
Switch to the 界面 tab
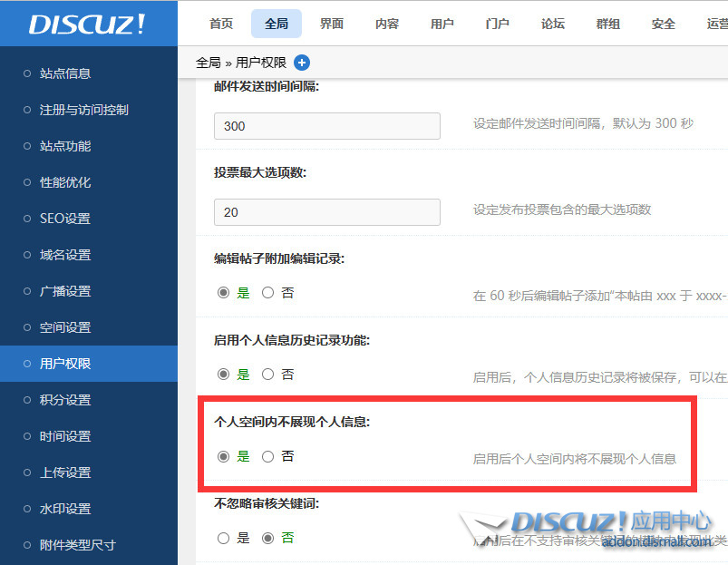(x=332, y=24)
